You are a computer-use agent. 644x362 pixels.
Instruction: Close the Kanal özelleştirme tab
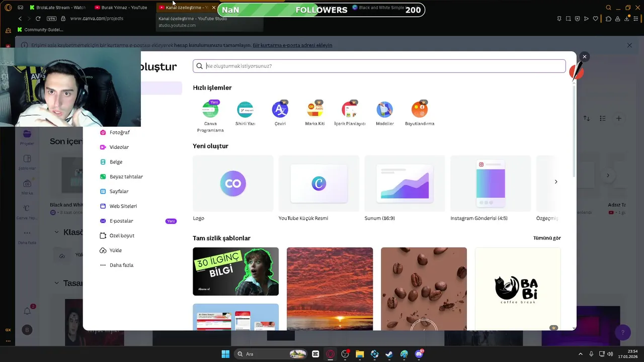pos(213,8)
